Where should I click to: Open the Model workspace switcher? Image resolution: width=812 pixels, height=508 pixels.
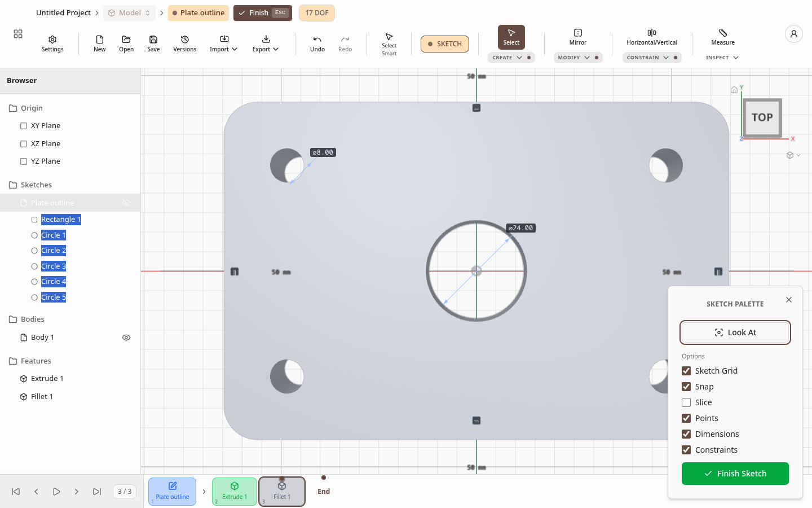(x=129, y=13)
